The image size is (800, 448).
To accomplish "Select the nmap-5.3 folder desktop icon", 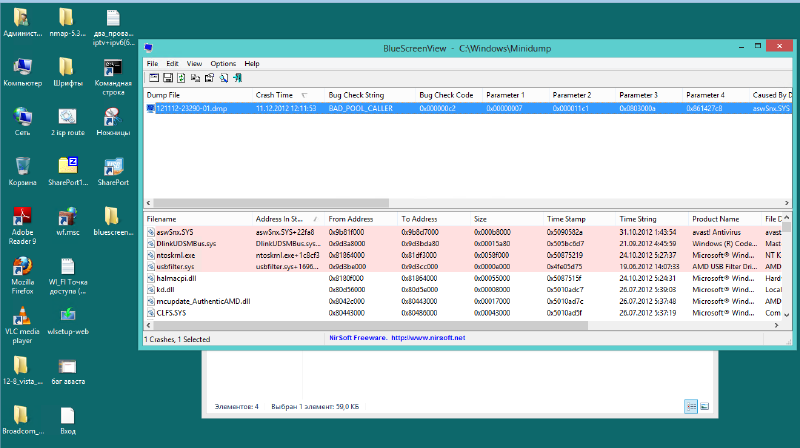I will 67,23.
